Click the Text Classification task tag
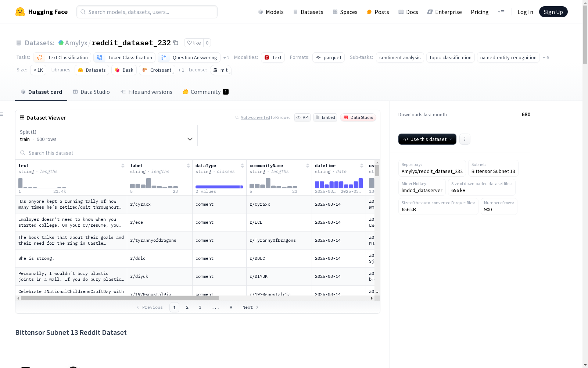Screen dimensions: 588x368 (62, 58)
